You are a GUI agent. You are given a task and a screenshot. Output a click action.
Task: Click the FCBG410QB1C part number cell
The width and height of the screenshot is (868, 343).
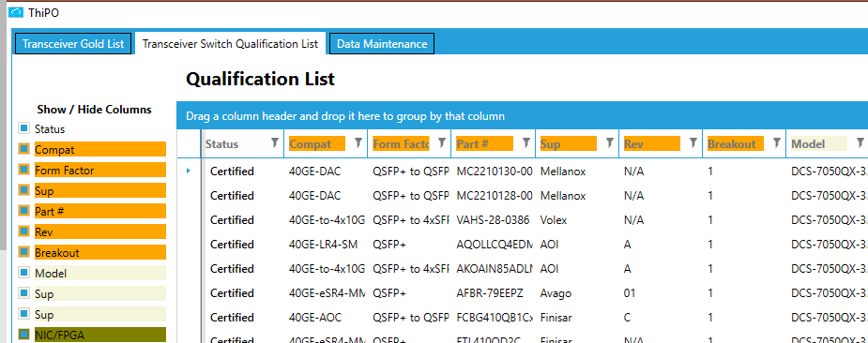click(495, 318)
